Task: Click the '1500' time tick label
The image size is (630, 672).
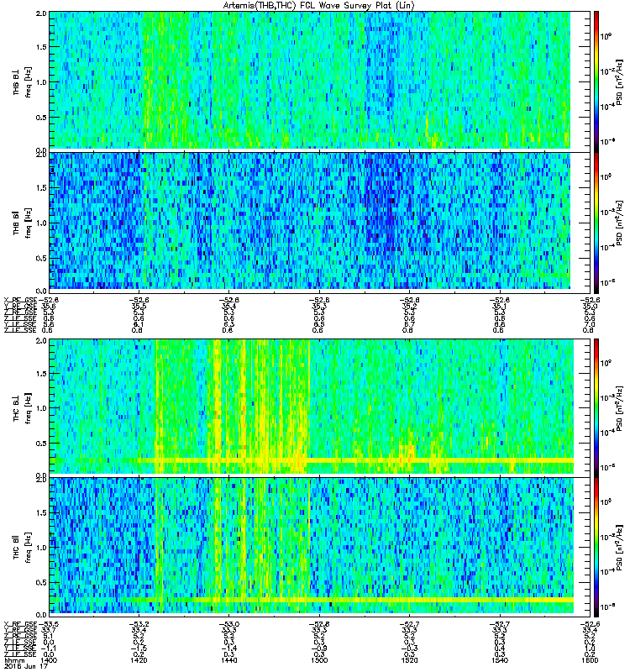Action: tap(319, 660)
